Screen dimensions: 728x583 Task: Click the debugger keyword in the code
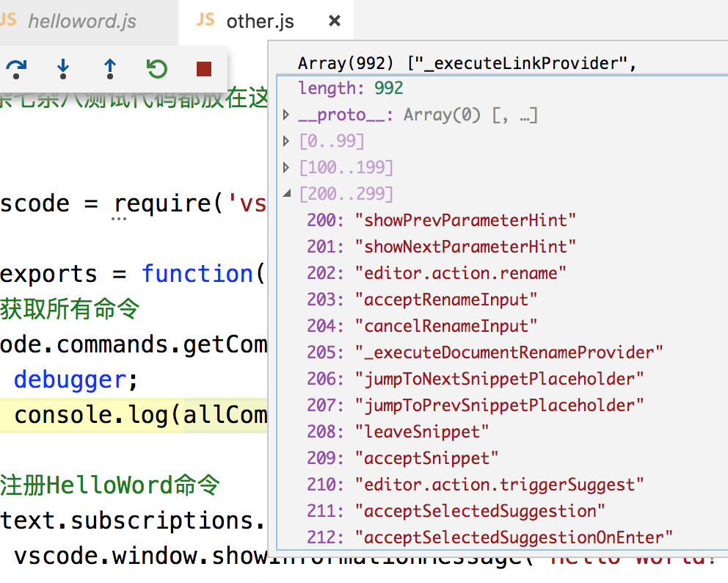(70, 380)
